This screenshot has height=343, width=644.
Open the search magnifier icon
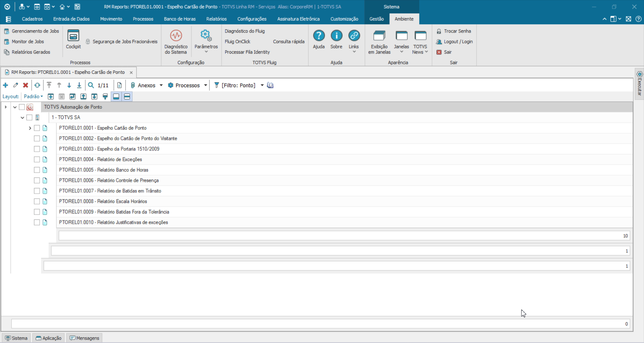(x=91, y=85)
